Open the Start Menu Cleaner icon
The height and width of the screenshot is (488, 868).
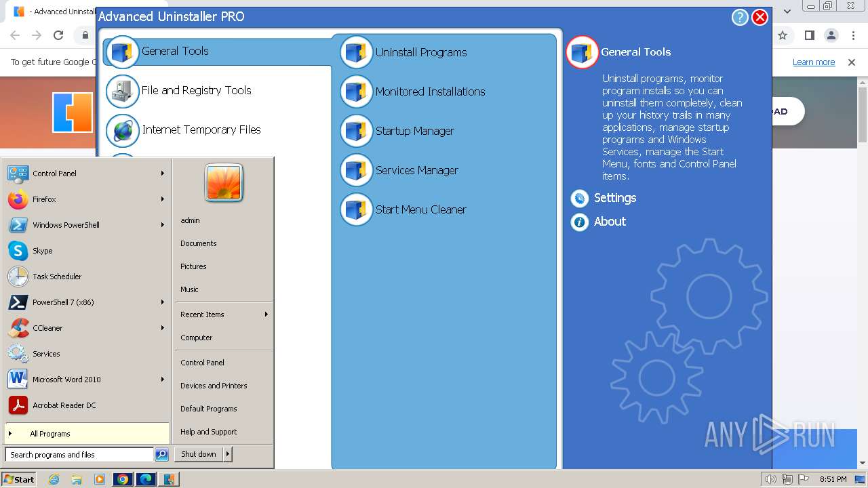coord(357,210)
